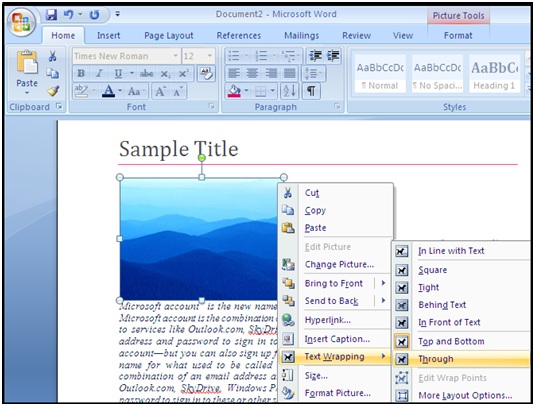This screenshot has width=535, height=406.
Task: Click the Increase Indent icon
Action: tap(333, 55)
